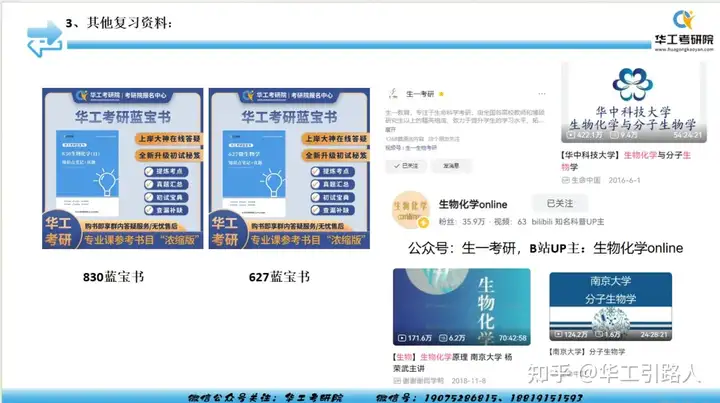Open the 视频号: 生一生物考研 link
Screen dimensions: 720x403
click(x=411, y=148)
